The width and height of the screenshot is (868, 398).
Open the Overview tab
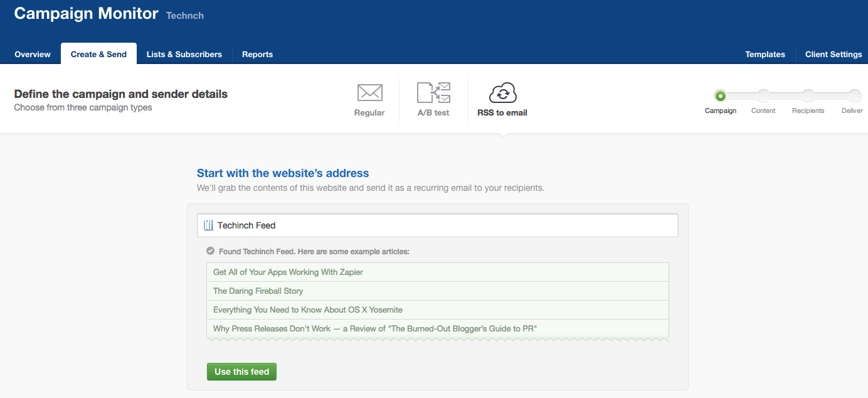(33, 54)
